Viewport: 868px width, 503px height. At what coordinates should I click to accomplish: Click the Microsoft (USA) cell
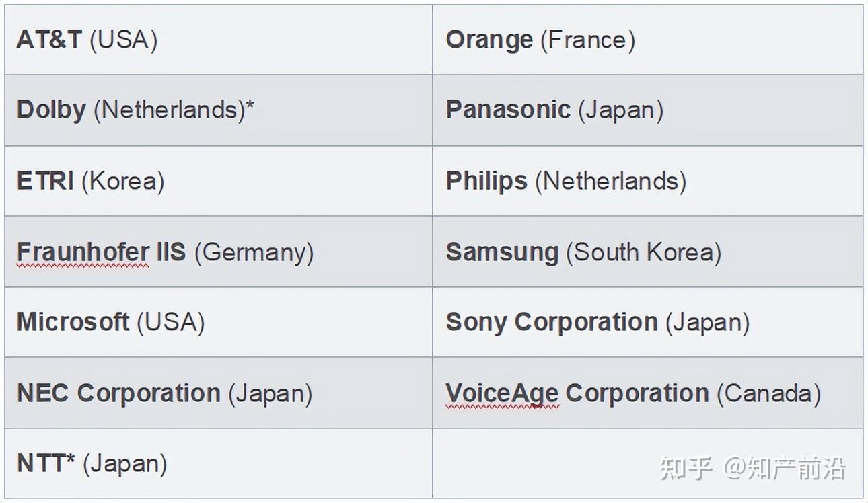[218, 322]
